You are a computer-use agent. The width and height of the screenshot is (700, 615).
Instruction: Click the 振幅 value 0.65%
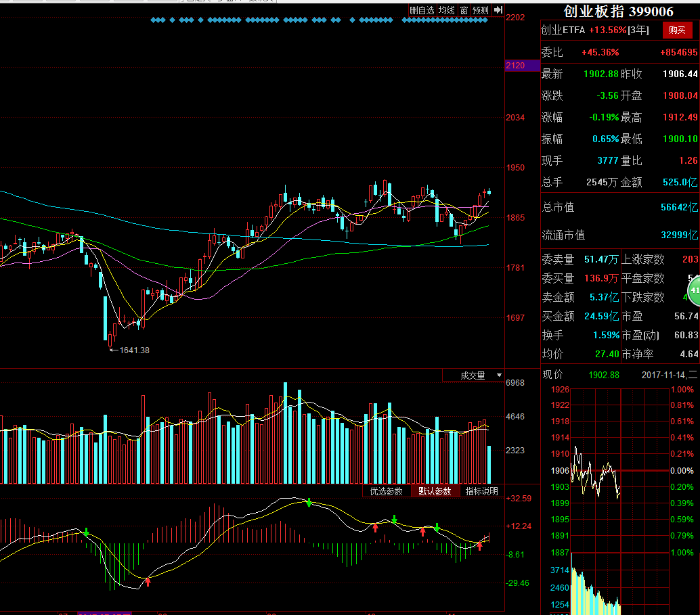point(606,139)
